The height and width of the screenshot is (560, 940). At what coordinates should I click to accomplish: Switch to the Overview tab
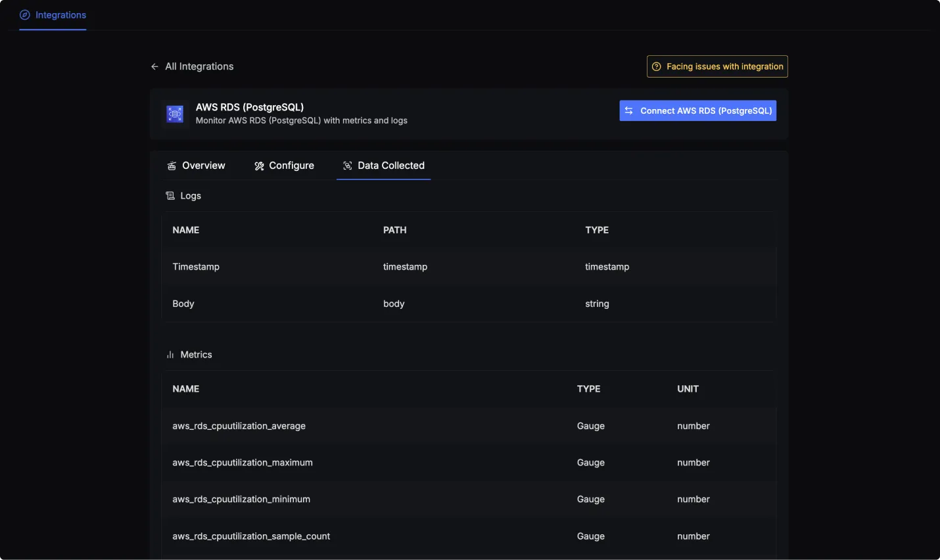196,166
